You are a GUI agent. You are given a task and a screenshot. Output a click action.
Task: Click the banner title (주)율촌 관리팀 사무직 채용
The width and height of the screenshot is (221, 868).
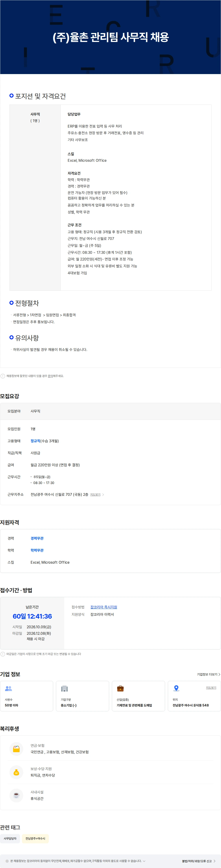111,37
